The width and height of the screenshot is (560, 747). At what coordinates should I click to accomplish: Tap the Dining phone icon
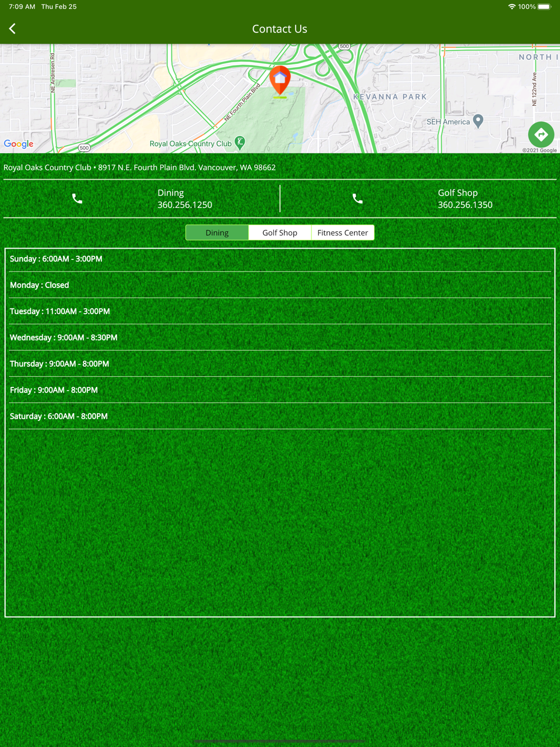[x=77, y=199]
